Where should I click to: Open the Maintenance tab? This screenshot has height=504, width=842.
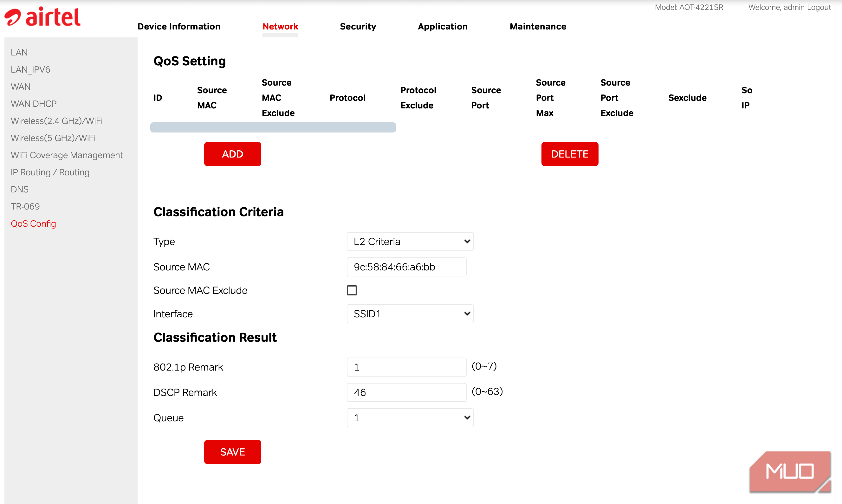point(538,27)
